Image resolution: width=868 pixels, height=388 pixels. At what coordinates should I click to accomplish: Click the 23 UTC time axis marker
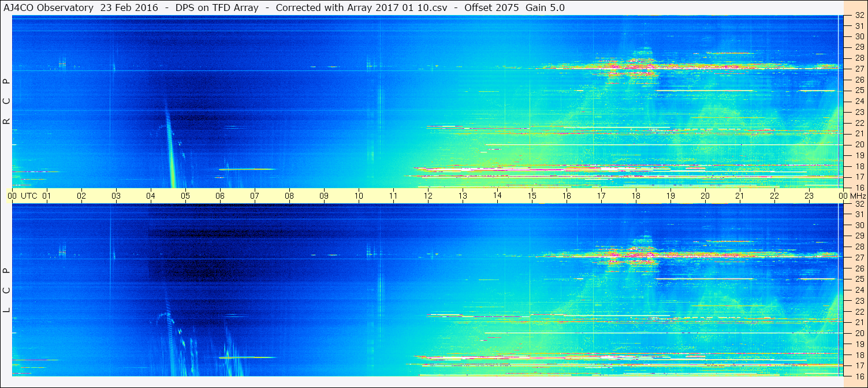809,196
